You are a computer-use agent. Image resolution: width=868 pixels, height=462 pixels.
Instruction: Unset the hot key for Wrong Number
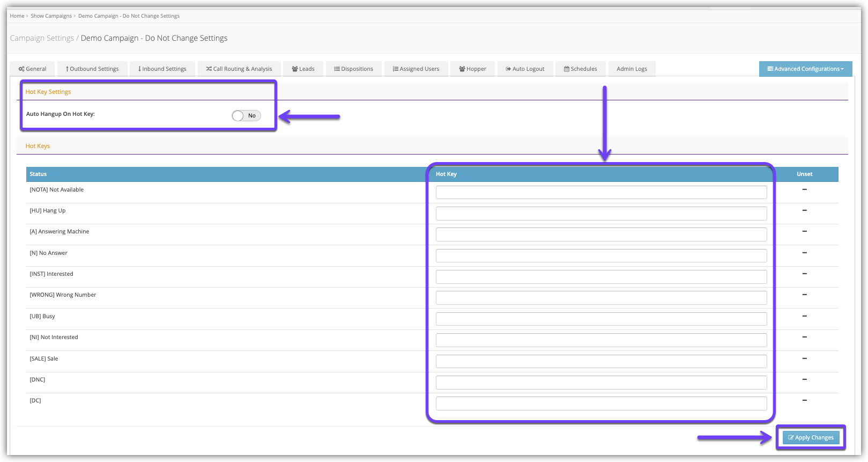[x=804, y=295]
